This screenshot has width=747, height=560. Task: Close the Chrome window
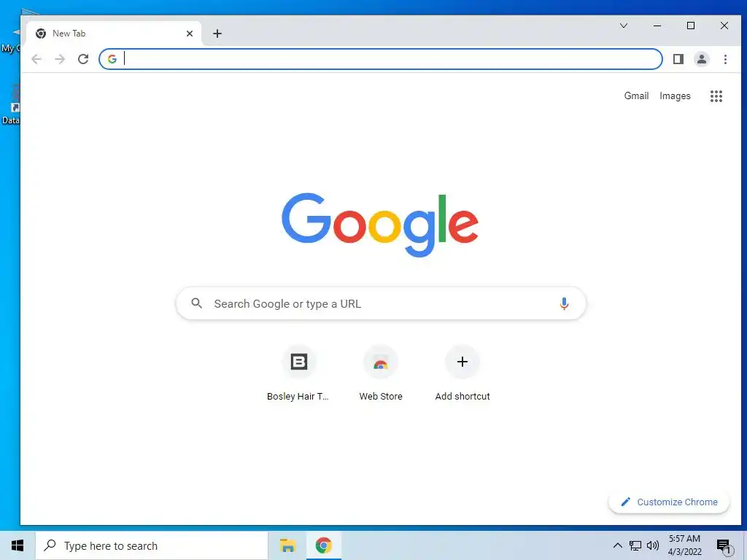pyautogui.click(x=724, y=26)
